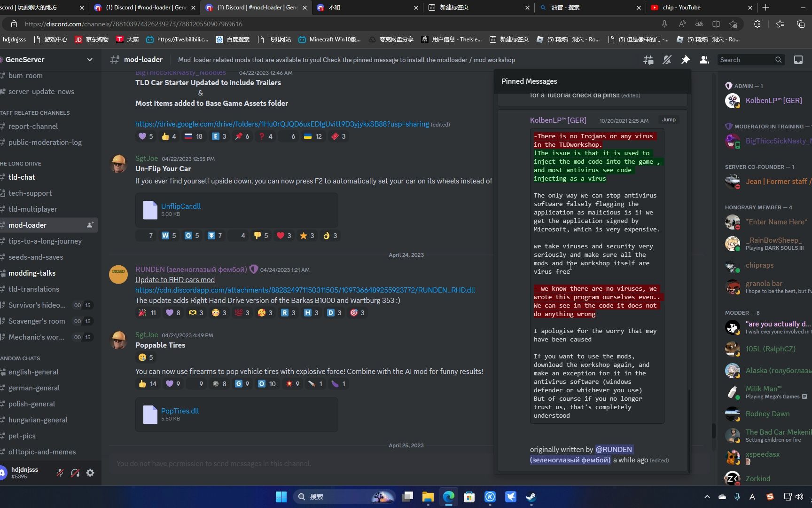Image resolution: width=812 pixels, height=508 pixels.
Task: Unmute microphone in user panel
Action: [60, 473]
